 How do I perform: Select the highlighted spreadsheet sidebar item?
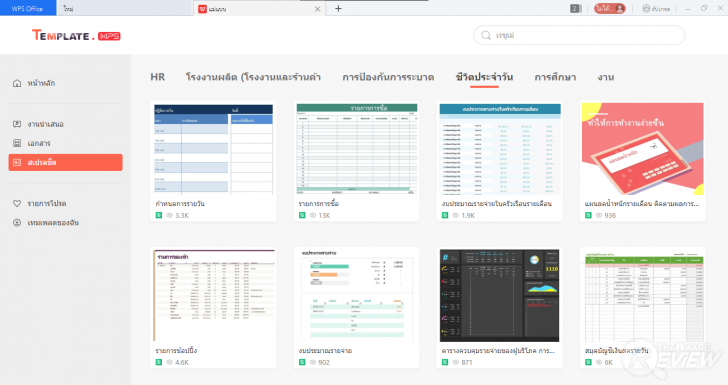coord(65,163)
